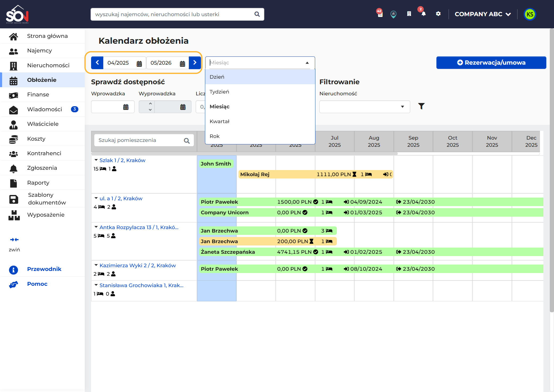Click Rezerwacja/umowa button
This screenshot has width=554, height=392.
(491, 63)
